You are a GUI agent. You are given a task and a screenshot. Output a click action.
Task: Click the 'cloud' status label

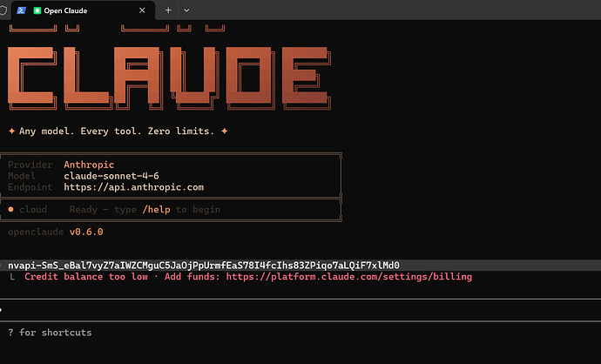pos(33,210)
